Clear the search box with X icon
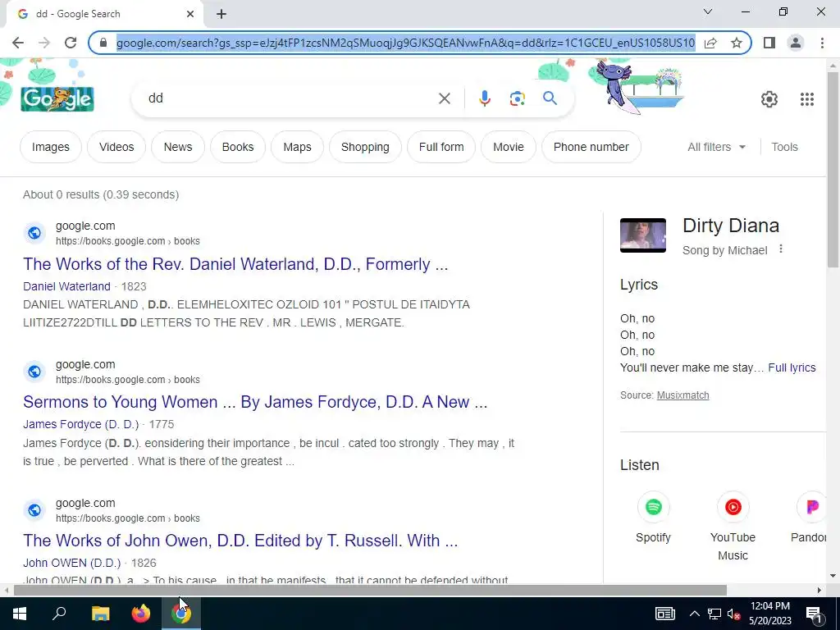The height and width of the screenshot is (630, 840). click(x=444, y=98)
